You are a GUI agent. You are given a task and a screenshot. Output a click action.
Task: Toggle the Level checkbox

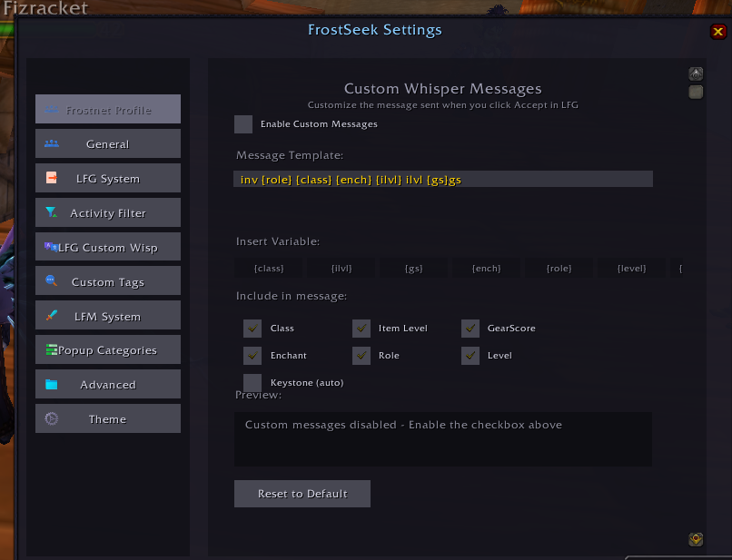470,356
